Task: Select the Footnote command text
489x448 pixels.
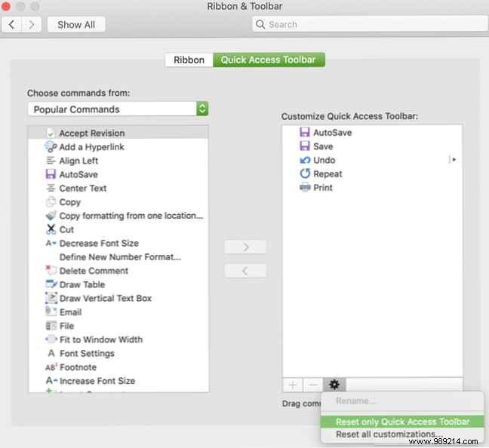Action: pos(78,367)
